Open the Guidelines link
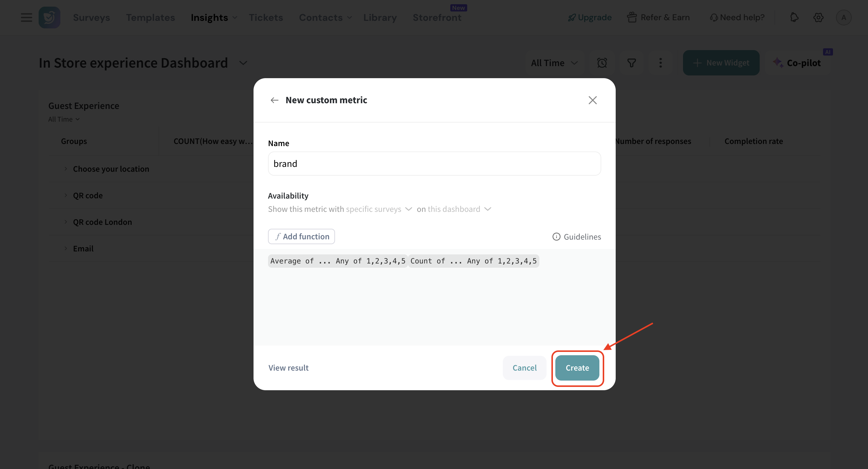 (x=576, y=237)
